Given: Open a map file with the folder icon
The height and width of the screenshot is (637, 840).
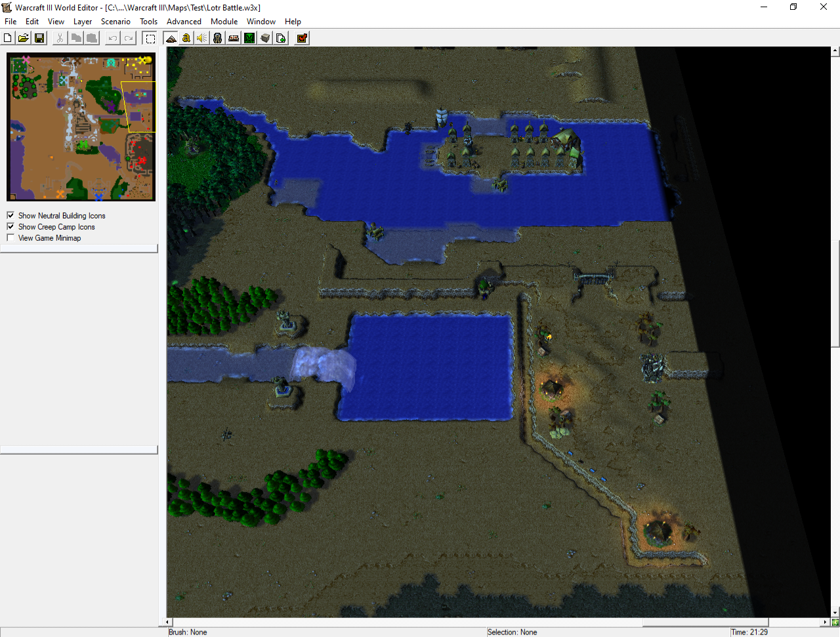Looking at the screenshot, I should pyautogui.click(x=24, y=38).
